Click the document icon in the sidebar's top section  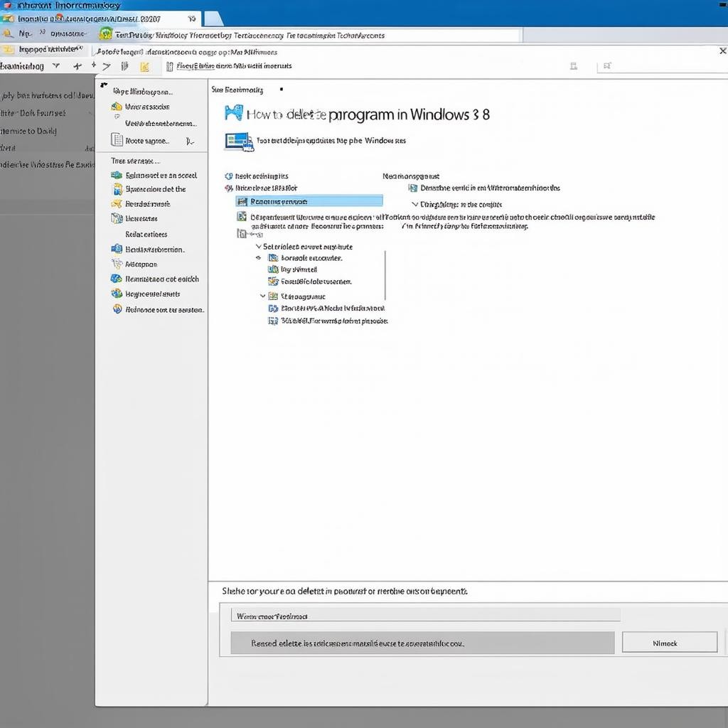point(117,140)
